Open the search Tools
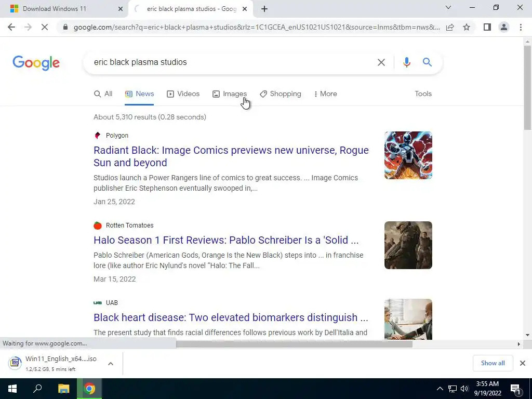532x399 pixels. tap(423, 94)
